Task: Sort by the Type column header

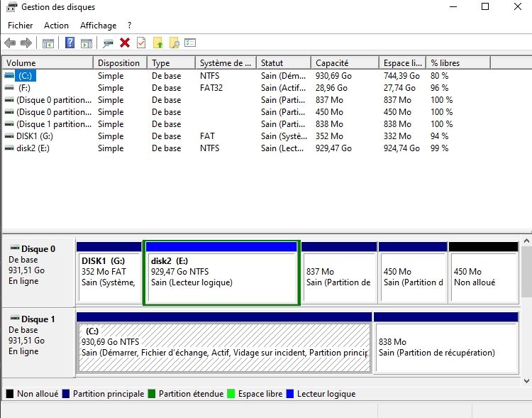Action: coord(172,63)
